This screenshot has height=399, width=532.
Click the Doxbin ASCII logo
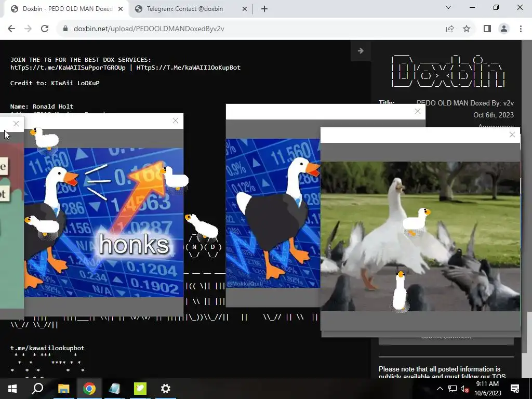448,71
